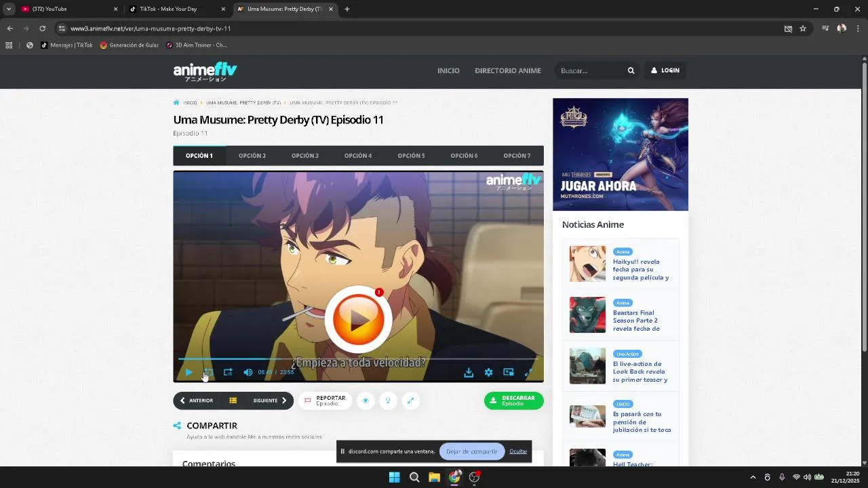Open the Uma Musume: Pretty Derby (TV) breadcrumb

tap(243, 103)
